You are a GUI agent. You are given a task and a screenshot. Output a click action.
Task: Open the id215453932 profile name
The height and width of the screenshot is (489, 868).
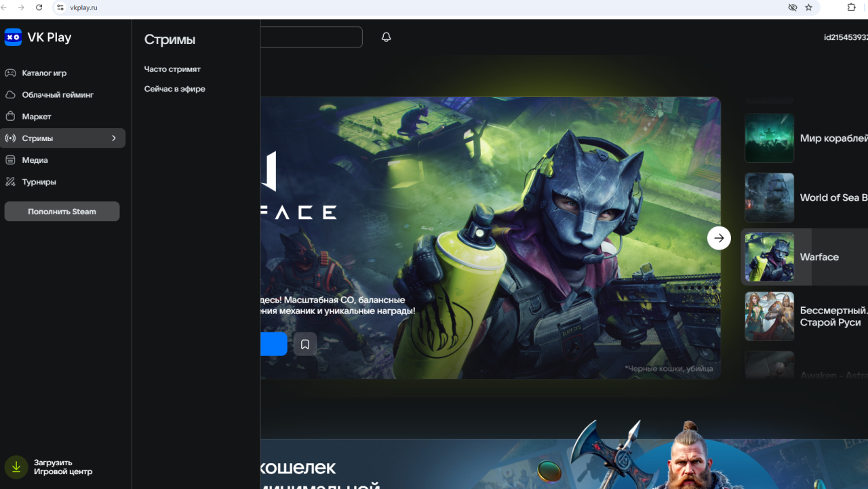point(846,37)
